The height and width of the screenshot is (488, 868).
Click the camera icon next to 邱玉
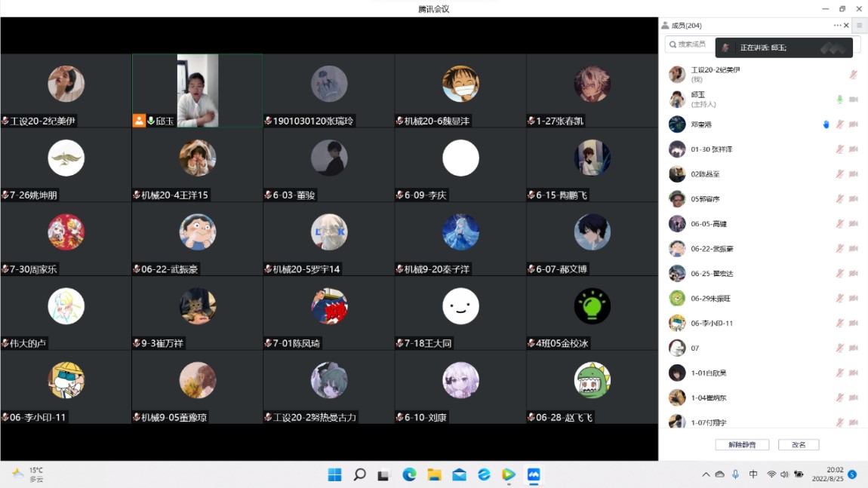[854, 100]
